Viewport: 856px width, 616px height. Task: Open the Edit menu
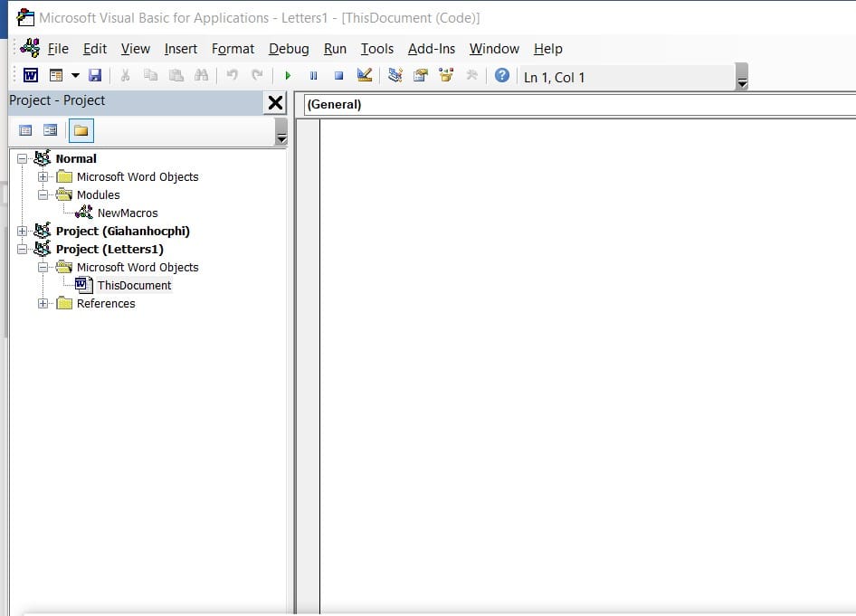pyautogui.click(x=94, y=49)
